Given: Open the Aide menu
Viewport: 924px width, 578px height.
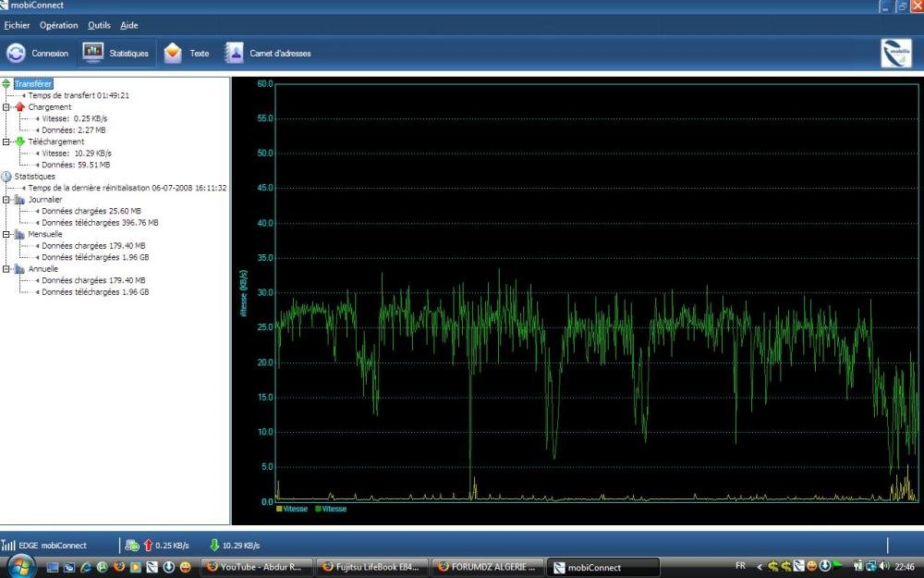Looking at the screenshot, I should (128, 25).
